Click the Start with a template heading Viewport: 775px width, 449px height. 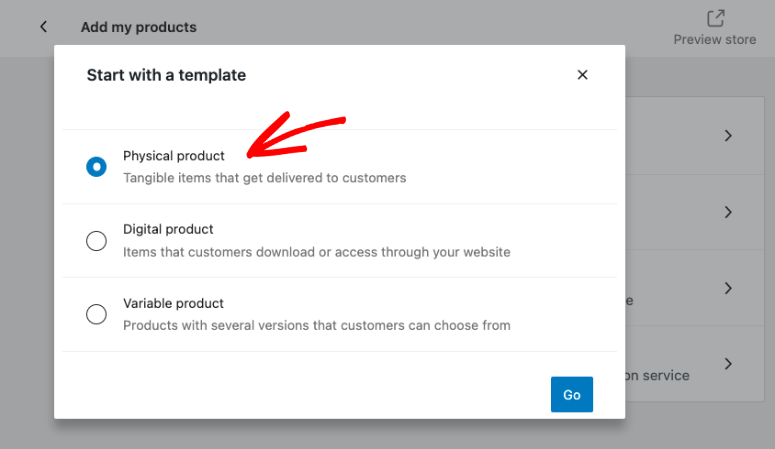click(x=166, y=75)
